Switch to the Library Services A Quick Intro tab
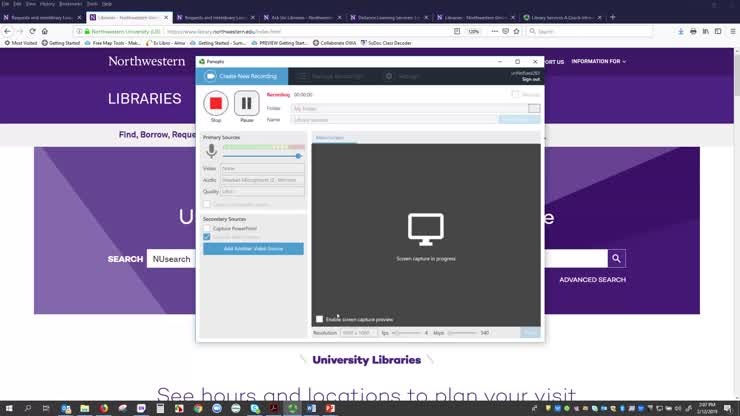 coord(563,17)
